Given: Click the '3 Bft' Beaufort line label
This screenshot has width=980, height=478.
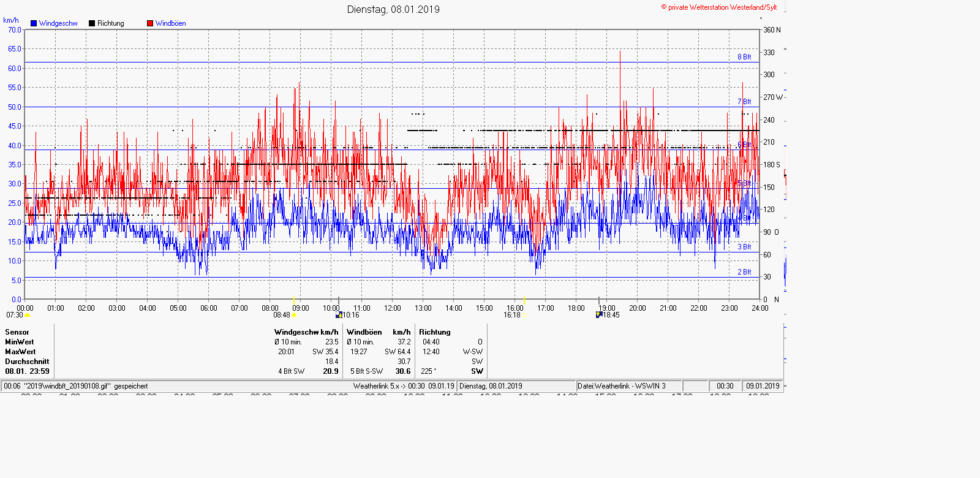Looking at the screenshot, I should pyautogui.click(x=744, y=247).
